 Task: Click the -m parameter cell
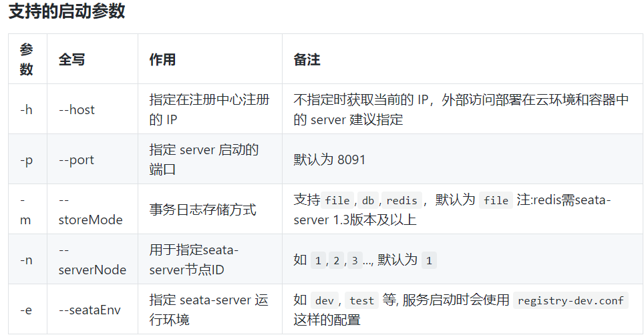[x=27, y=209]
